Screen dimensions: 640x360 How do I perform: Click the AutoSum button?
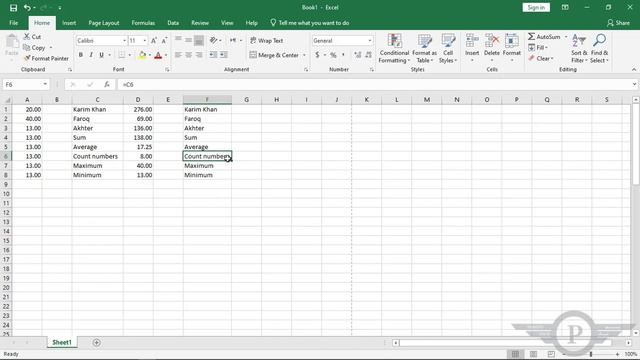[x=544, y=37]
